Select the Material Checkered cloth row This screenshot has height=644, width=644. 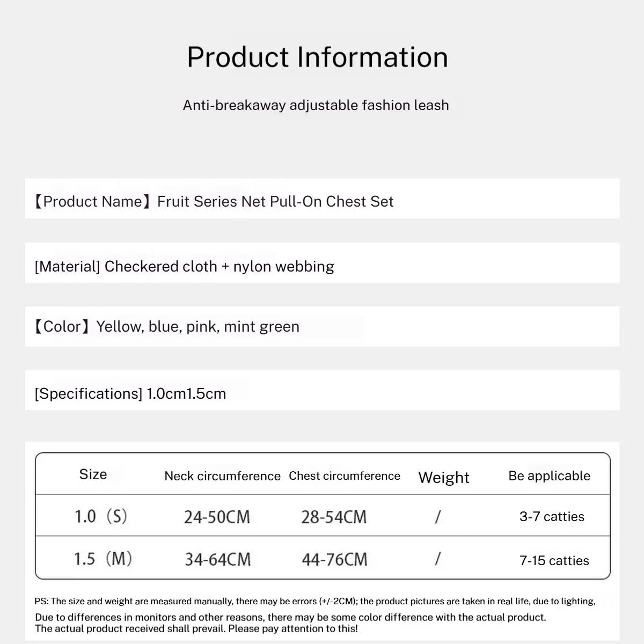point(184,266)
